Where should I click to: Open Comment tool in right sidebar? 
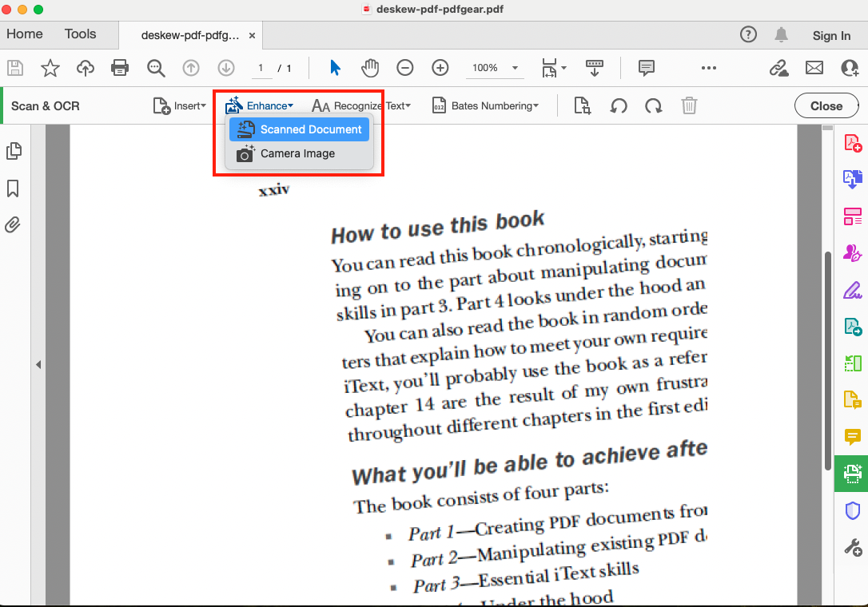853,437
